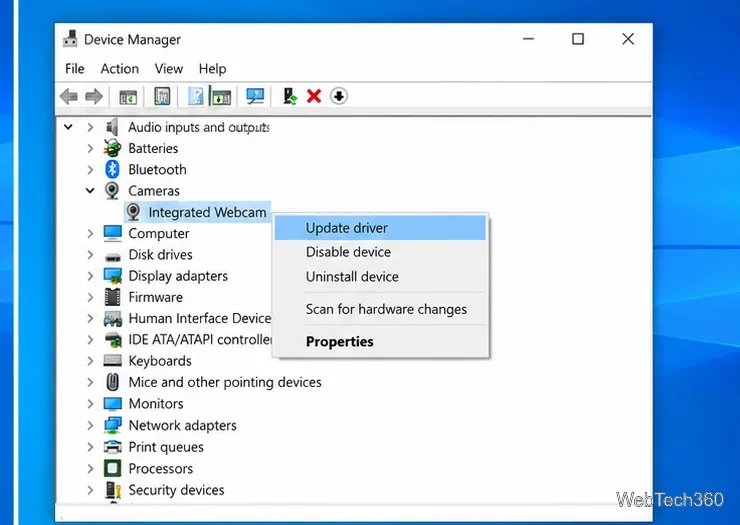Screen dimensions: 740x525
Task: Click the Forward arrow toolbar icon
Action: click(x=94, y=96)
